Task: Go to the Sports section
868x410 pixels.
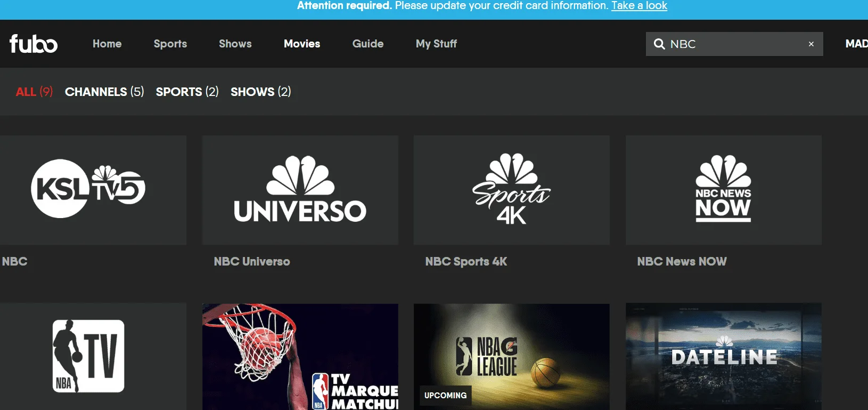Action: tap(170, 44)
